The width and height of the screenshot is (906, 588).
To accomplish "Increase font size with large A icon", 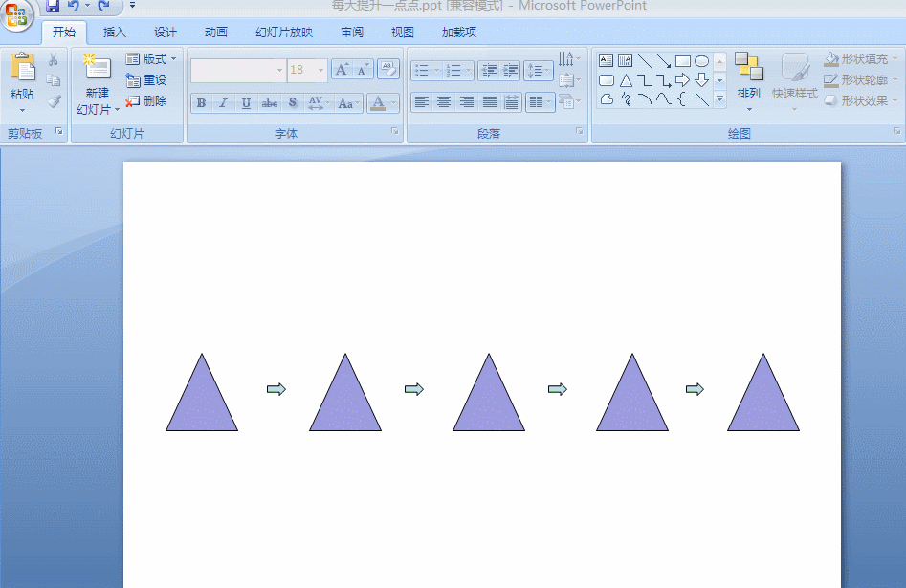I will pyautogui.click(x=343, y=70).
